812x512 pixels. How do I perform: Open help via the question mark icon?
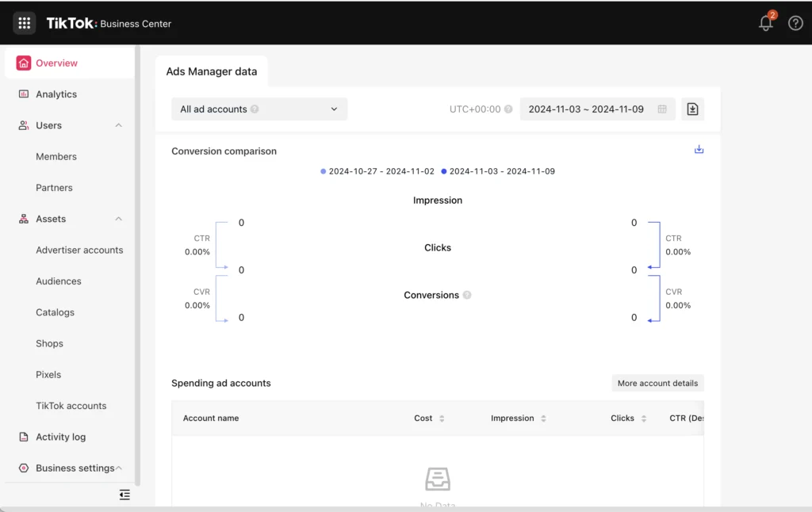(795, 23)
